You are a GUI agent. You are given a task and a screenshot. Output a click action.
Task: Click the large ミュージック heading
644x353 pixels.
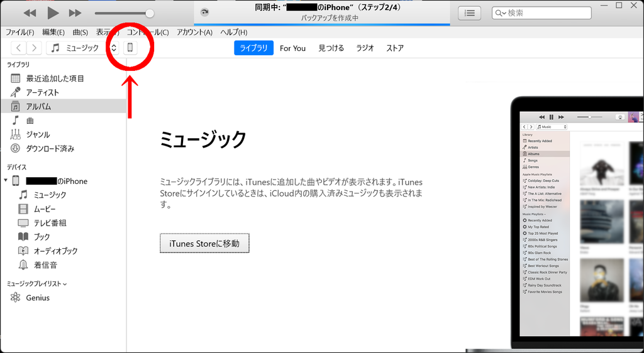click(x=203, y=139)
